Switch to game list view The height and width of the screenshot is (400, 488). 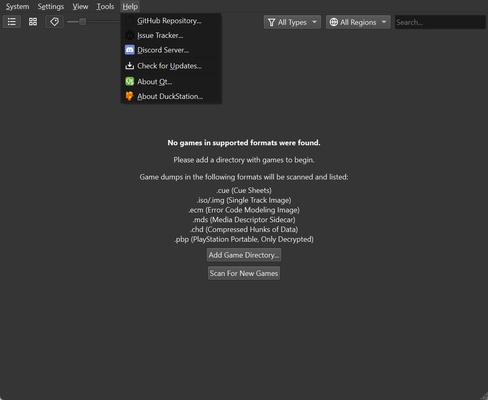(x=12, y=22)
